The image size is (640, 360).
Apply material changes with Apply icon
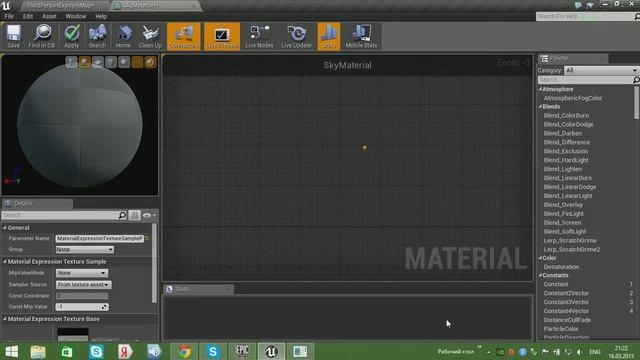71,36
